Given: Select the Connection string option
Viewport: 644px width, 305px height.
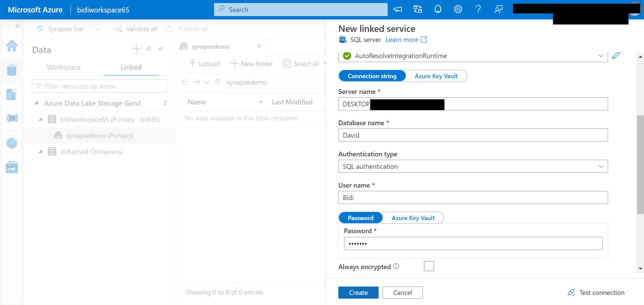Looking at the screenshot, I should point(372,76).
